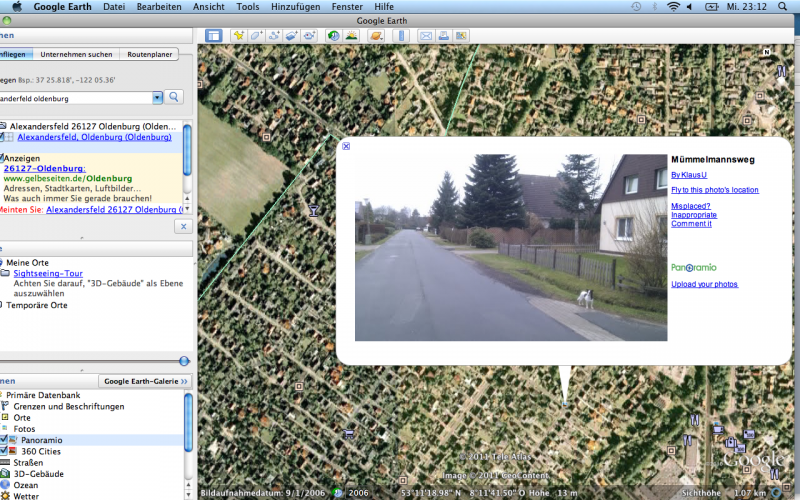This screenshot has width=800, height=500.
Task: Toggle the sidebar panel button in toolbar
Action: 214,36
